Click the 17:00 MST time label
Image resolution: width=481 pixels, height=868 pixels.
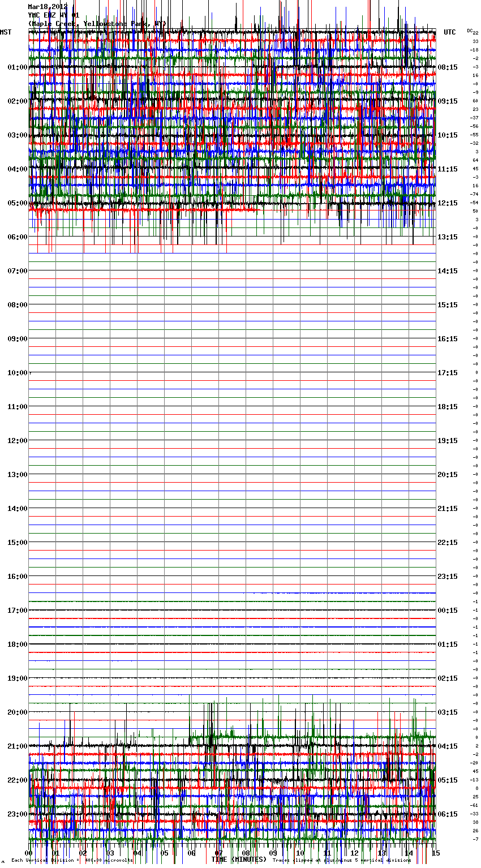pos(18,611)
